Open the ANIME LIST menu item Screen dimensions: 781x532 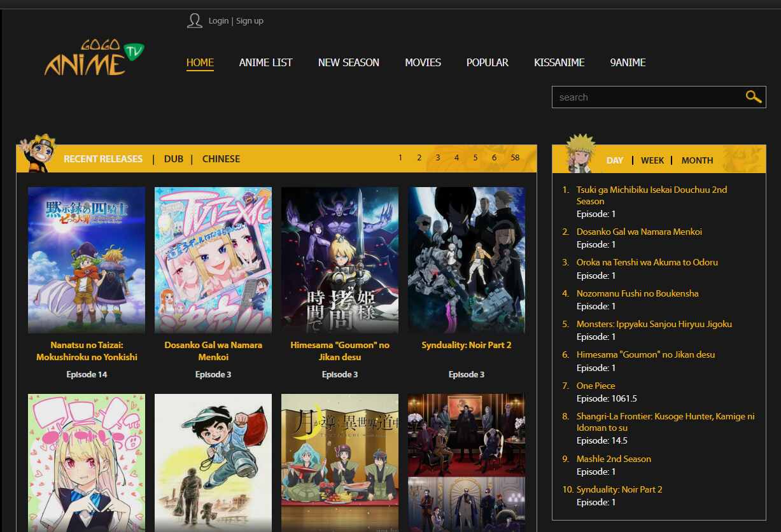(x=265, y=62)
